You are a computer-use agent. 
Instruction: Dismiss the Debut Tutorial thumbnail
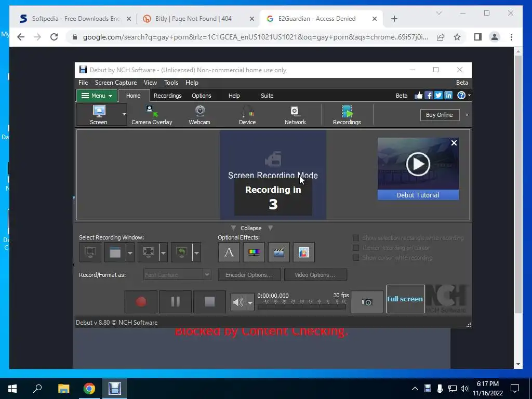tap(454, 143)
